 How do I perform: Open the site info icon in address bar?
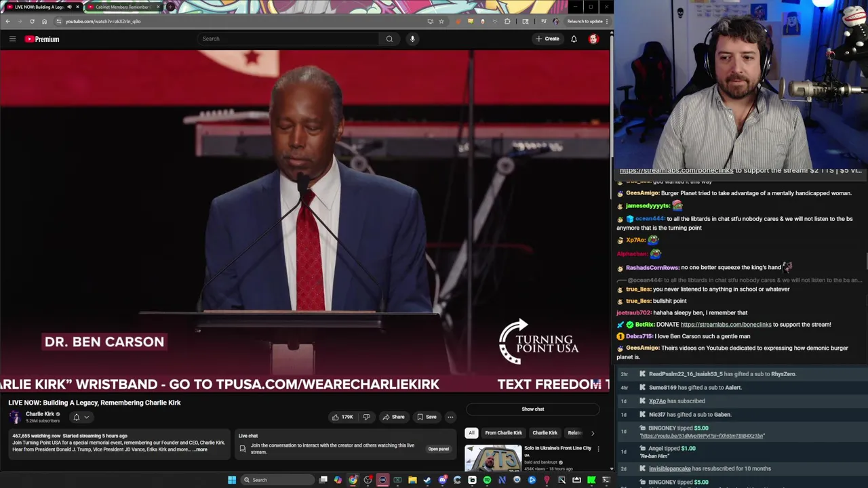coord(58,21)
